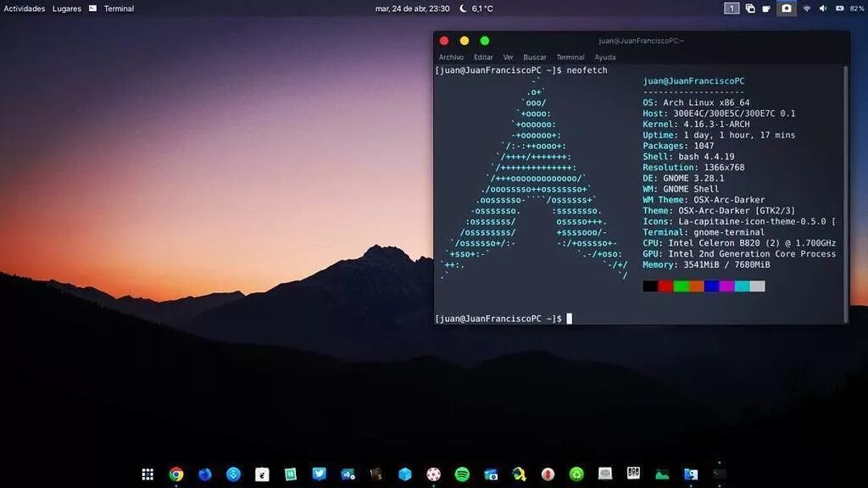
Task: Open the blue cube app in dock
Action: [404, 474]
